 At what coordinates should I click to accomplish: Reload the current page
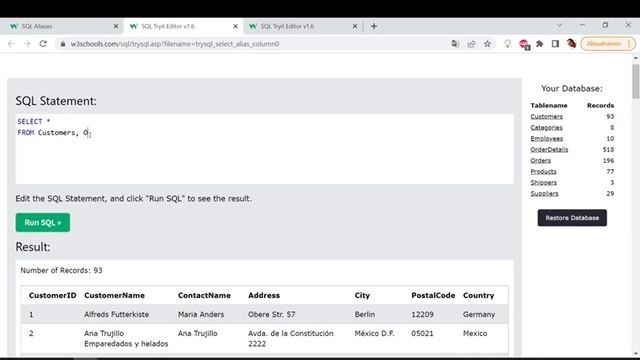pos(43,44)
